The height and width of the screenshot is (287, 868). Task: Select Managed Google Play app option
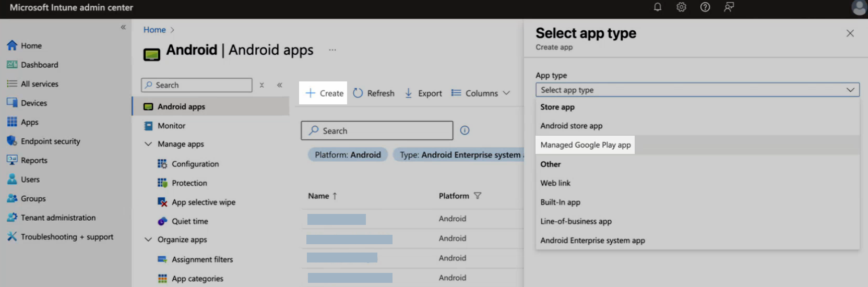click(585, 145)
